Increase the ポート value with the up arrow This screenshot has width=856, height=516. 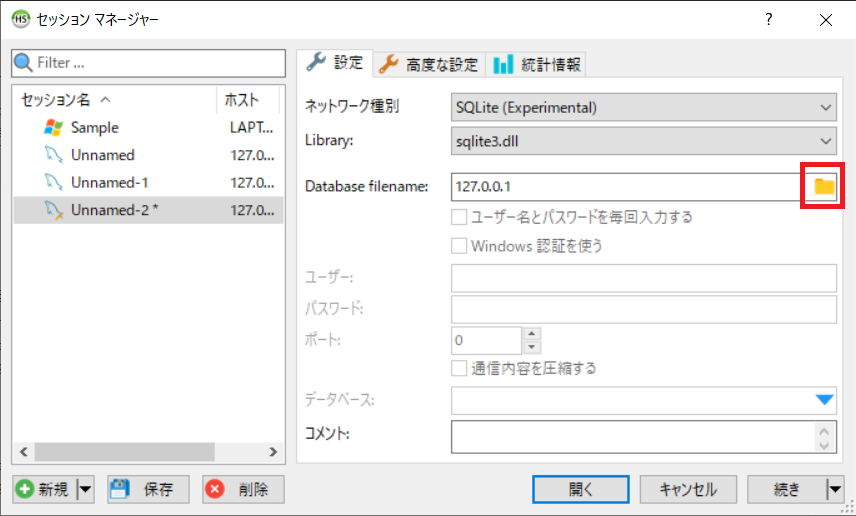point(532,334)
